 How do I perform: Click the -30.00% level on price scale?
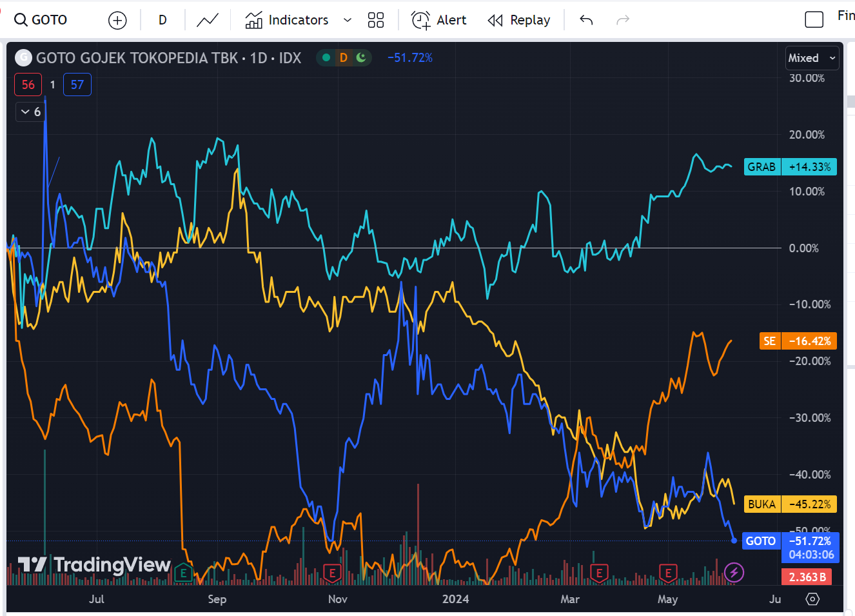pyautogui.click(x=810, y=418)
